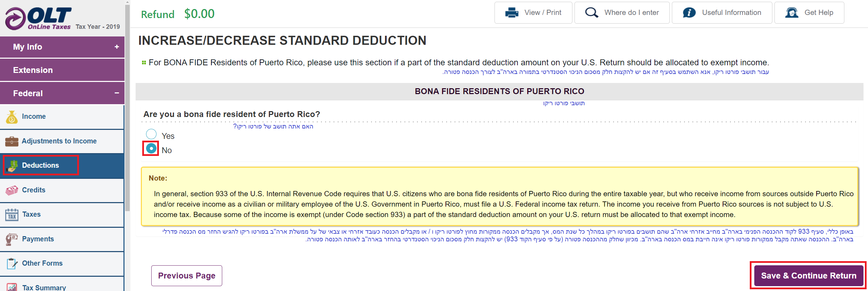
Task: Click the OLT OnLine Taxes logo
Action: pos(38,18)
